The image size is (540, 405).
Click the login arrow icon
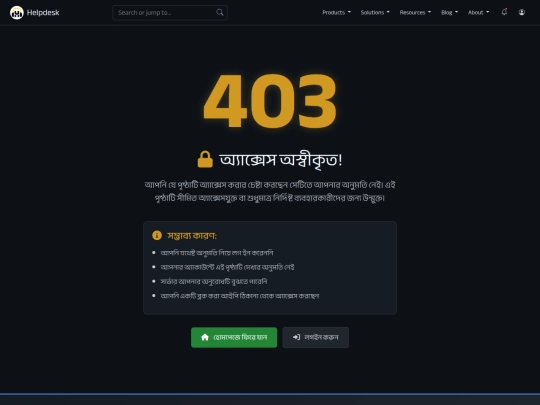click(296, 337)
